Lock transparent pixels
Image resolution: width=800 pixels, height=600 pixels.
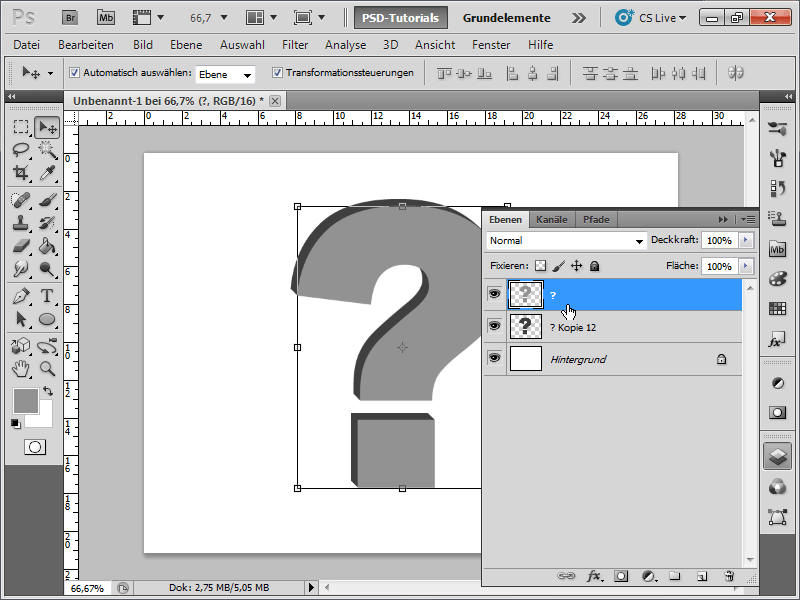(x=540, y=266)
